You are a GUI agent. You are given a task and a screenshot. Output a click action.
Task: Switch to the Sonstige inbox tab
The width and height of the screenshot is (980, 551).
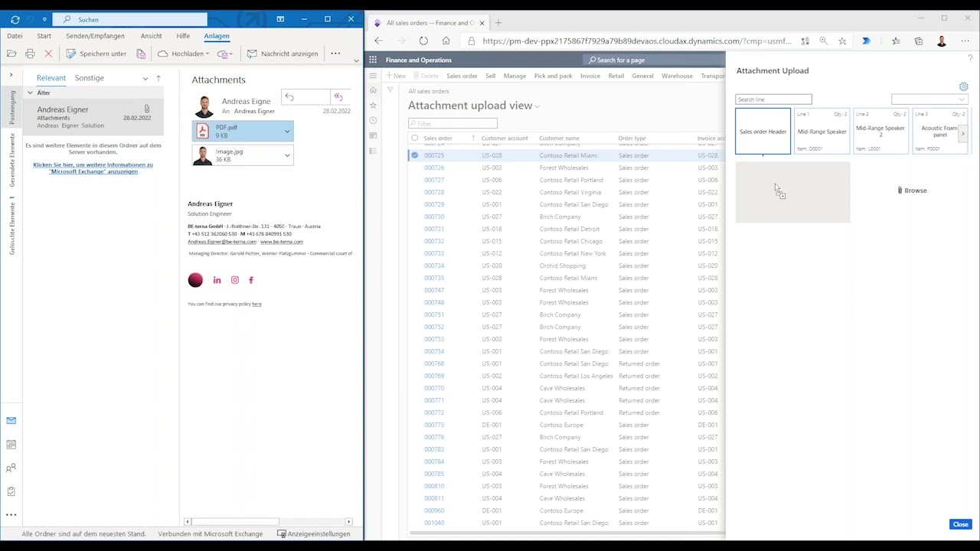(x=90, y=78)
